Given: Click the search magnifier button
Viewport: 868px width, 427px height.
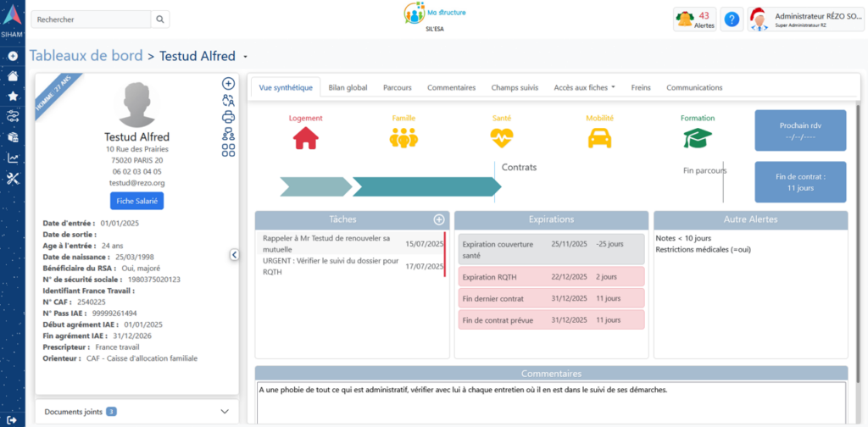Looking at the screenshot, I should (x=160, y=19).
